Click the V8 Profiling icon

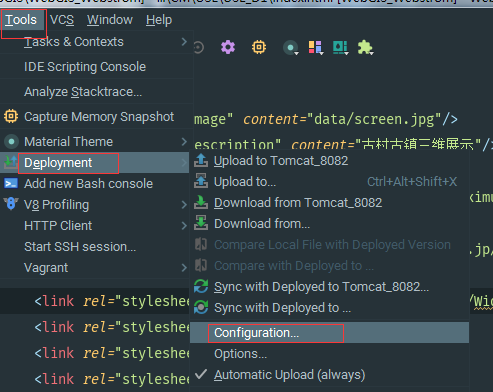(11, 204)
